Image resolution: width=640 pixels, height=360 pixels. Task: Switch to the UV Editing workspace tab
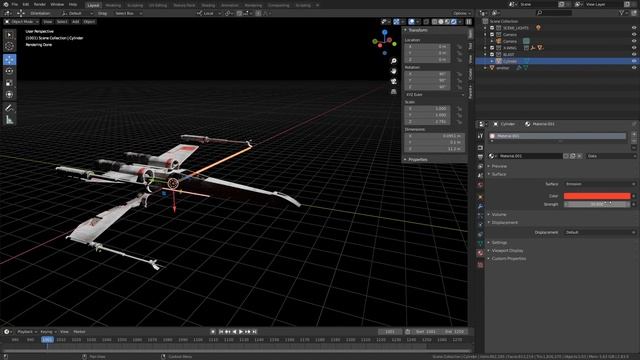point(158,5)
